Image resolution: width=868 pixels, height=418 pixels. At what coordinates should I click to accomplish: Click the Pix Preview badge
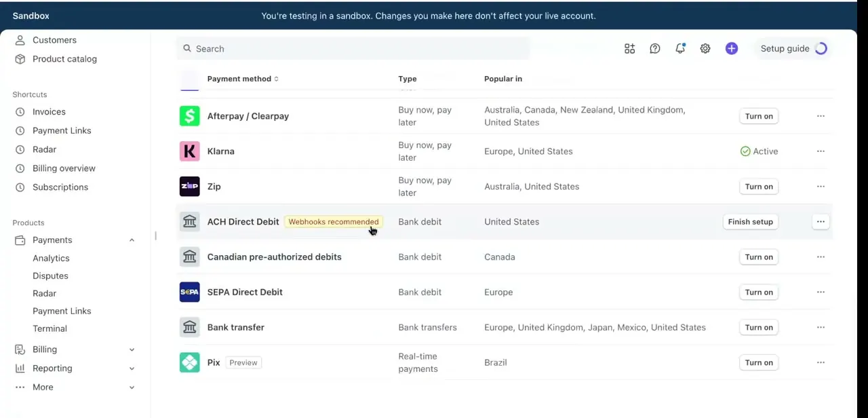click(243, 363)
